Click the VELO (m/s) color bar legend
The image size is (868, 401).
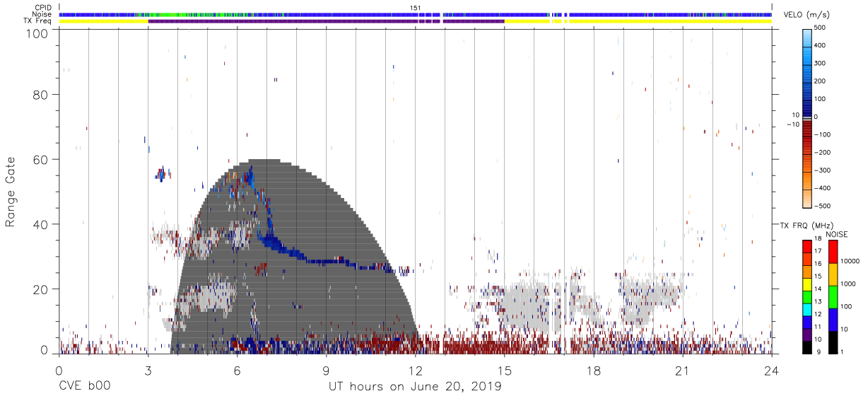pos(807,117)
